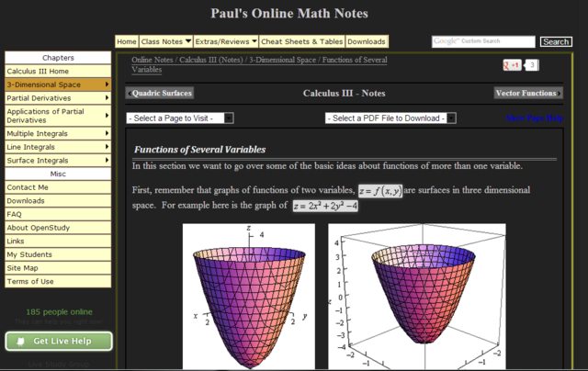The width and height of the screenshot is (588, 371).
Task: Click the right boxed paraboloid graph image
Action: [x=416, y=296]
